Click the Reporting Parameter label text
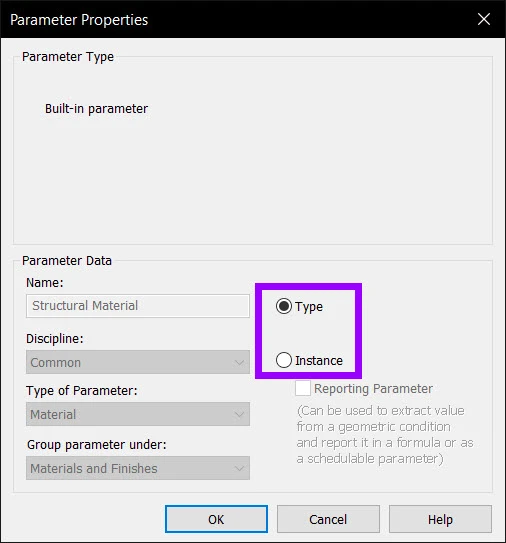 pos(373,389)
